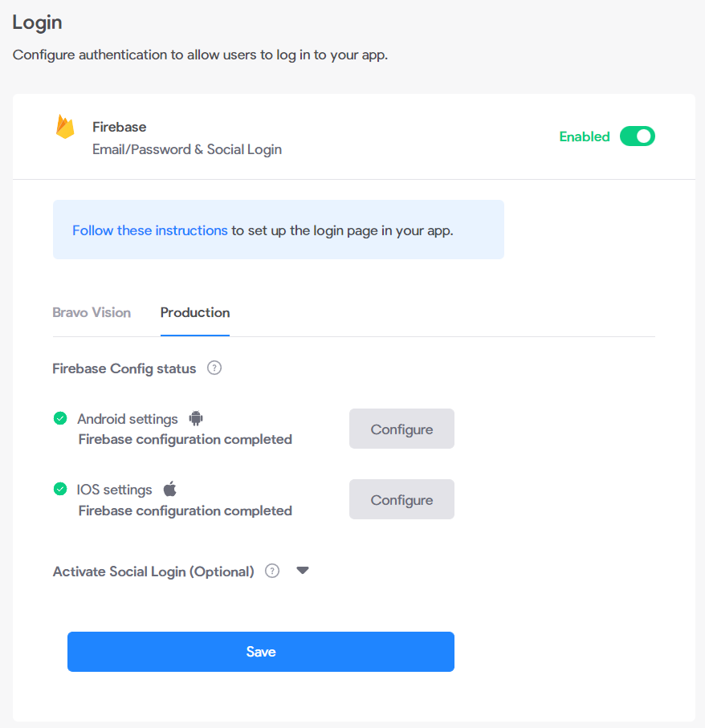Switch to the Bravo Vision tab
The width and height of the screenshot is (705, 728).
pyautogui.click(x=92, y=312)
